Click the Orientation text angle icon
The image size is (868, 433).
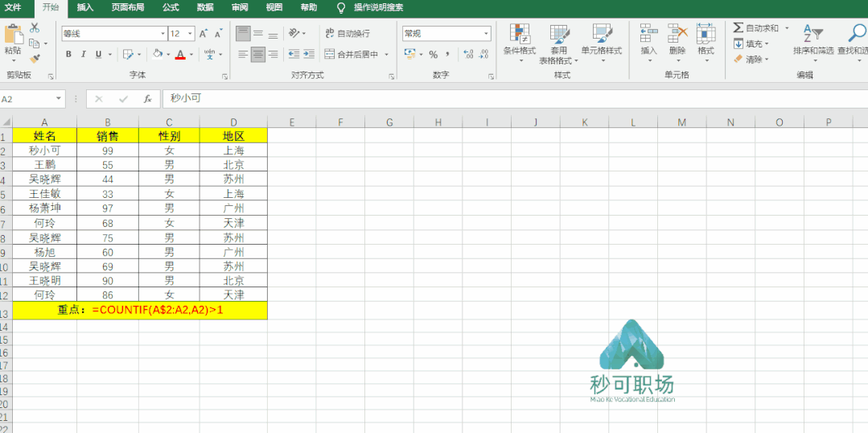pos(294,34)
